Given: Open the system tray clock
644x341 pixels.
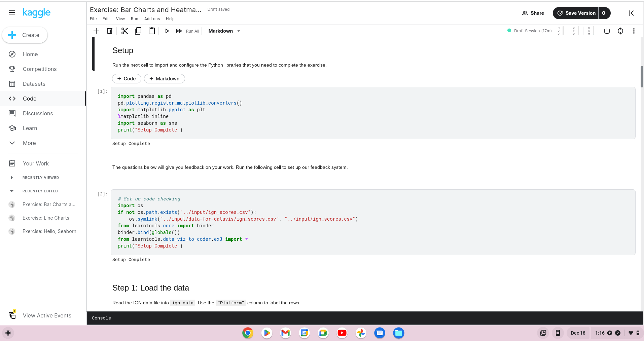Looking at the screenshot, I should pos(600,333).
